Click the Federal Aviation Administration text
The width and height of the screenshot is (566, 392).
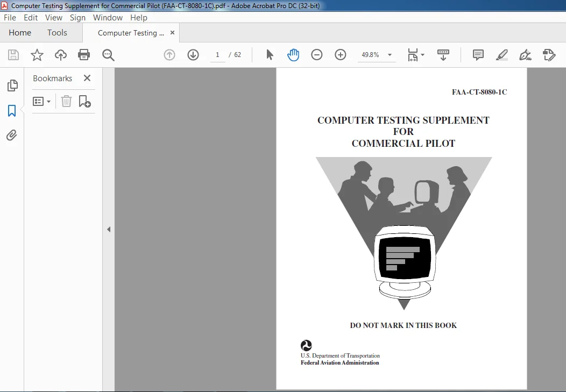coord(339,363)
